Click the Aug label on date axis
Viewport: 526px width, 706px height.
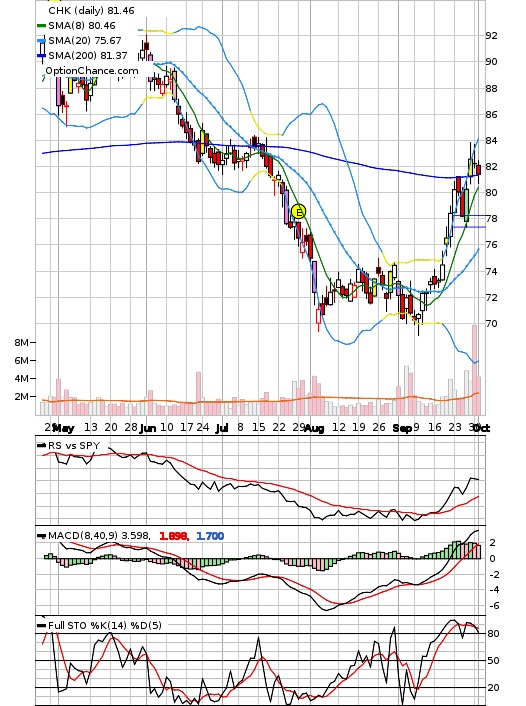[314, 428]
